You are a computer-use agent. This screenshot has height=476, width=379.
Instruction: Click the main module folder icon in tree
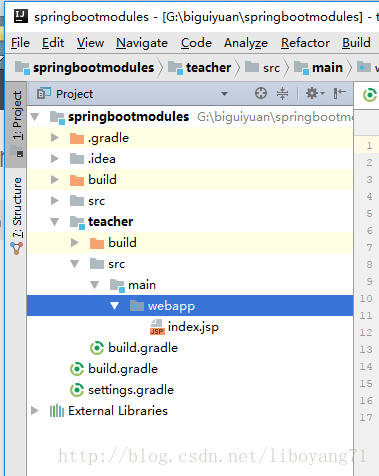coord(117,285)
